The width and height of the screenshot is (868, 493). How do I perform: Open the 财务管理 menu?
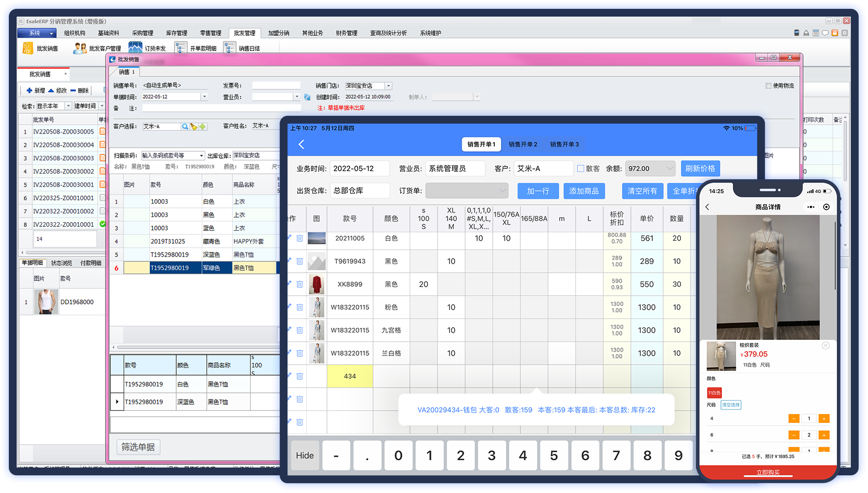point(347,33)
